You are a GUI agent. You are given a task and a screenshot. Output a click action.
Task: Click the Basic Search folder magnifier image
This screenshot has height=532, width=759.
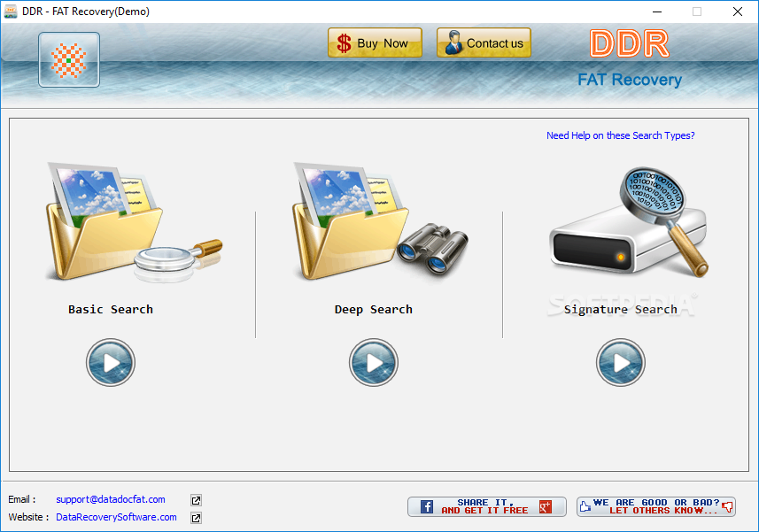(134, 222)
